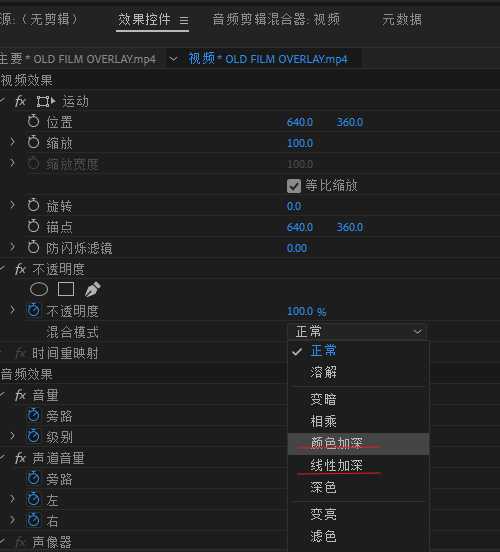Toggle the 防闪烁滤镜 stopwatch

(33, 247)
